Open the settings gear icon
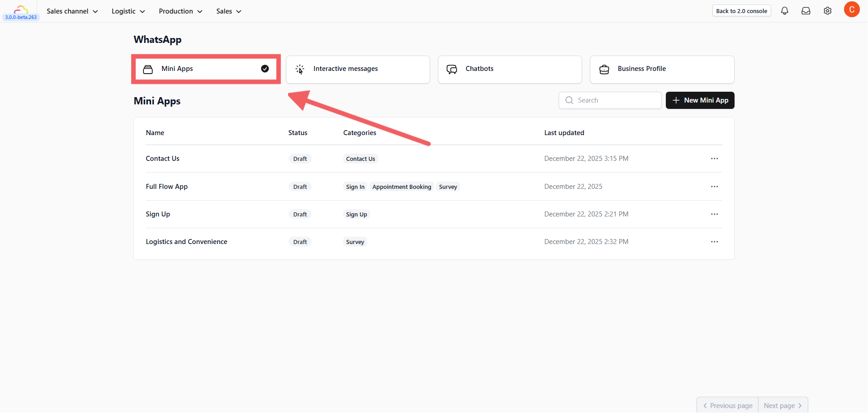 (827, 11)
